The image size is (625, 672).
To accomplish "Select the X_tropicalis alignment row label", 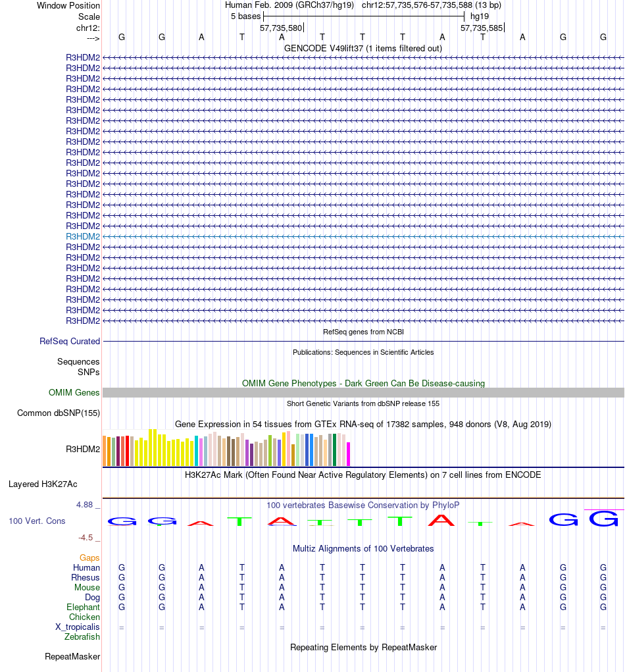I will [x=78, y=627].
